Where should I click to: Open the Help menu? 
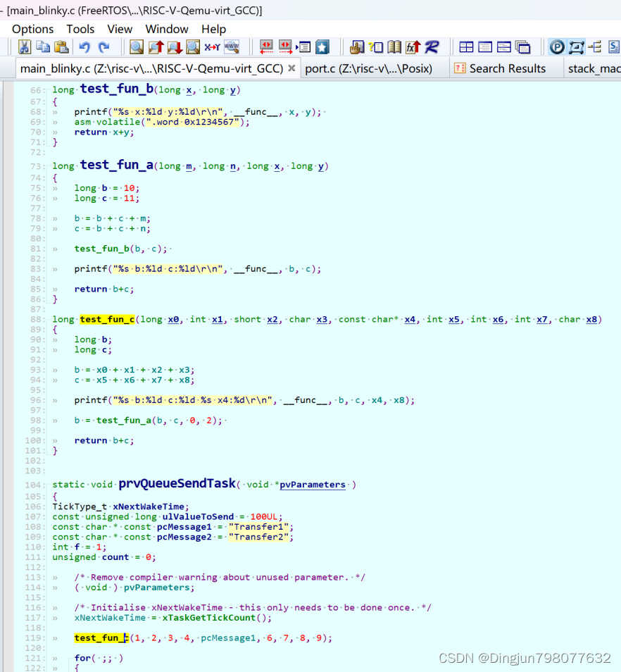tap(214, 29)
